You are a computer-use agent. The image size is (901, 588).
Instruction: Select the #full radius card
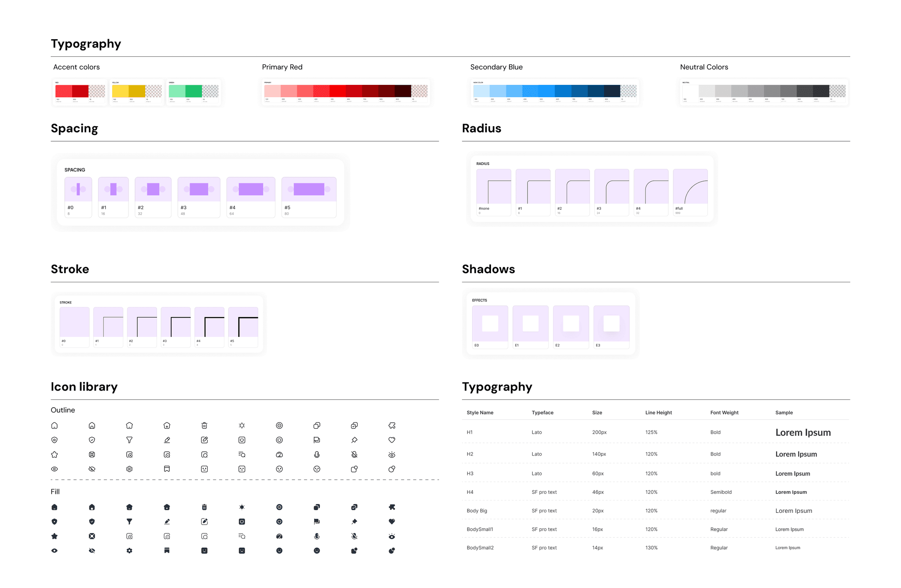690,192
